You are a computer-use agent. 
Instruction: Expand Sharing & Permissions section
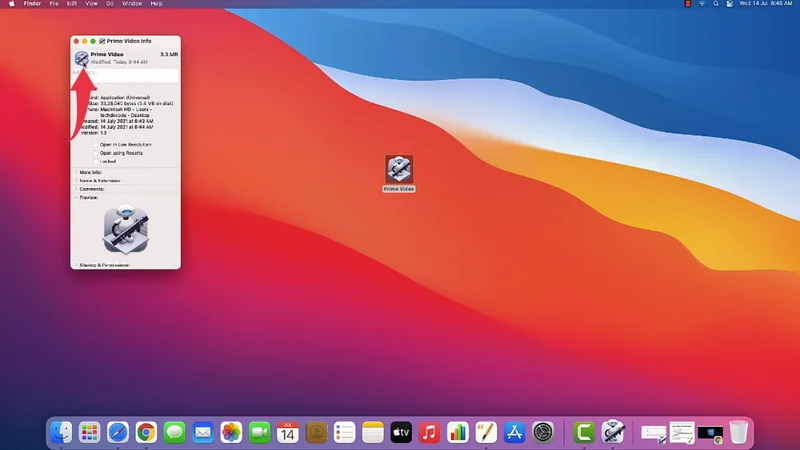coord(75,265)
